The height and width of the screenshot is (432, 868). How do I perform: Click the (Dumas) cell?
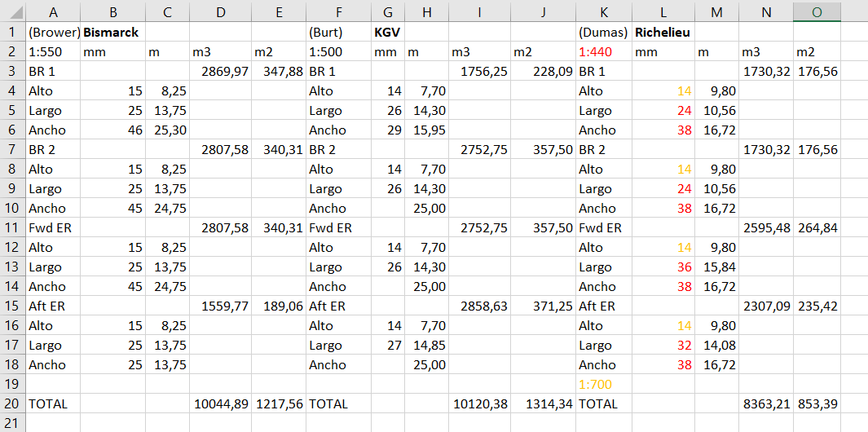point(604,33)
